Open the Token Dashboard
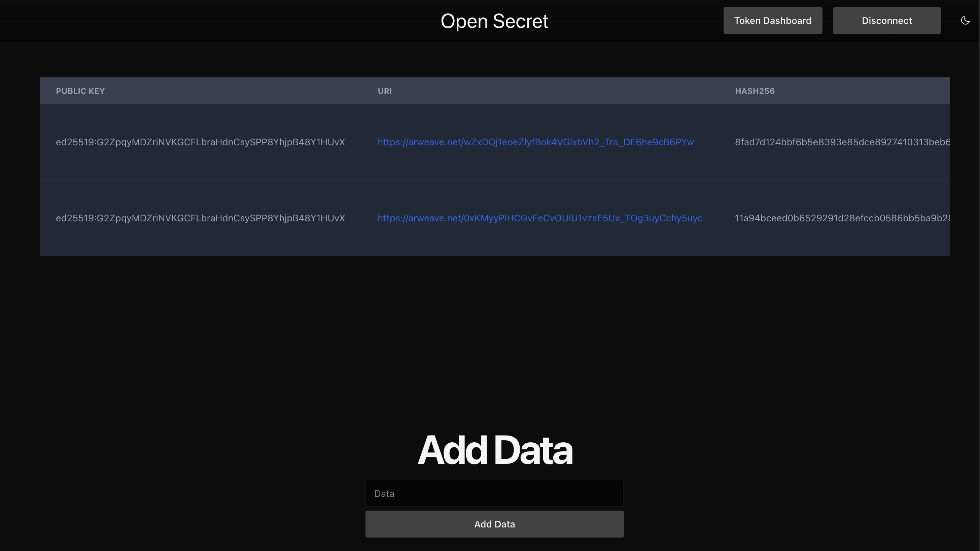Viewport: 980px width, 551px height. 772,21
